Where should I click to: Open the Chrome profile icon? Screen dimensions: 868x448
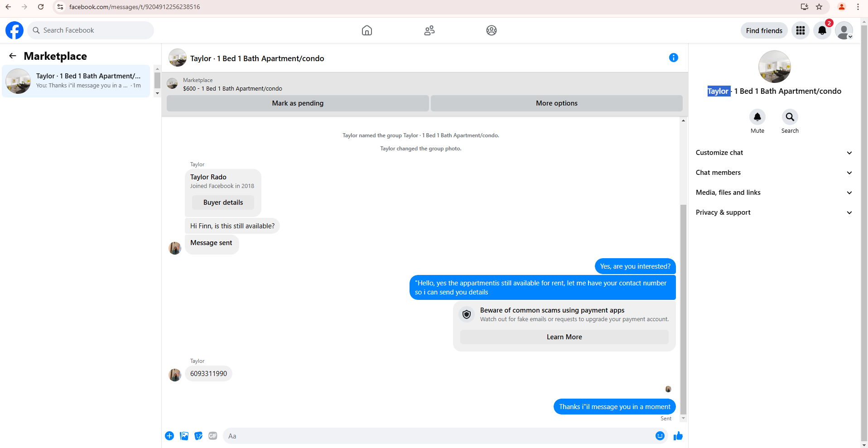pos(842,7)
